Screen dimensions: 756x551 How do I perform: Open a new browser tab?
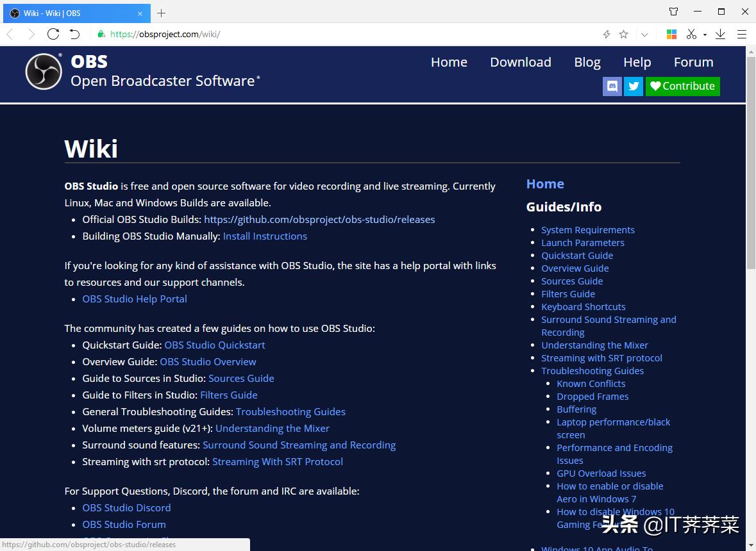(x=161, y=13)
